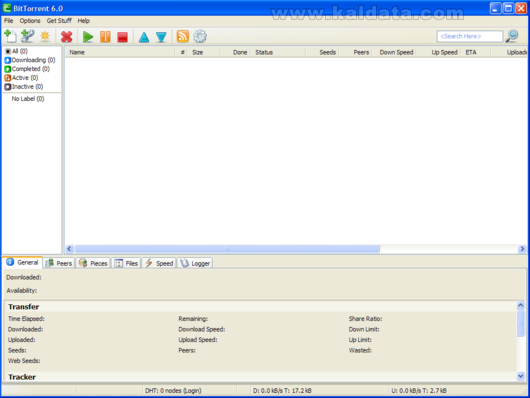Viewport: 530px width, 398px height.
Task: Sort by the Up Speed column header
Action: [x=439, y=52]
